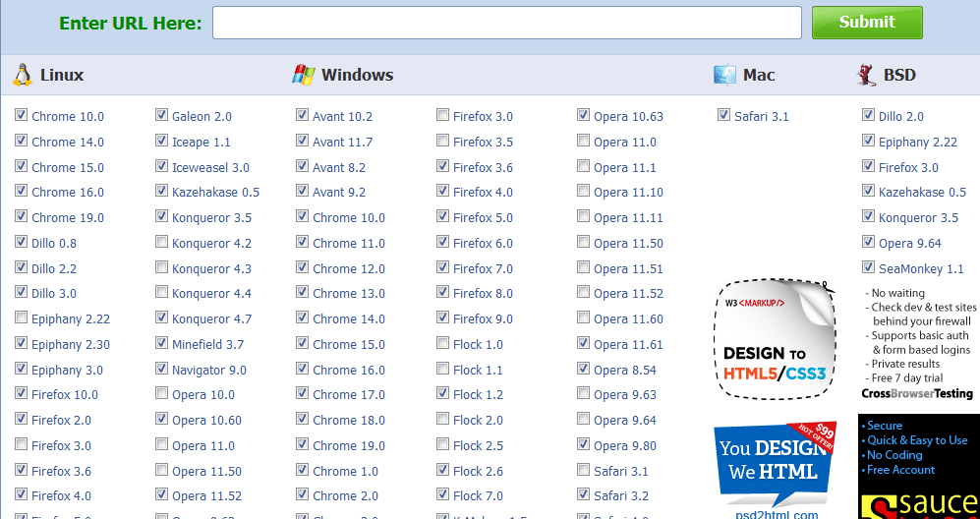The height and width of the screenshot is (519, 980).
Task: Click the Mac Finder icon
Action: 724,75
